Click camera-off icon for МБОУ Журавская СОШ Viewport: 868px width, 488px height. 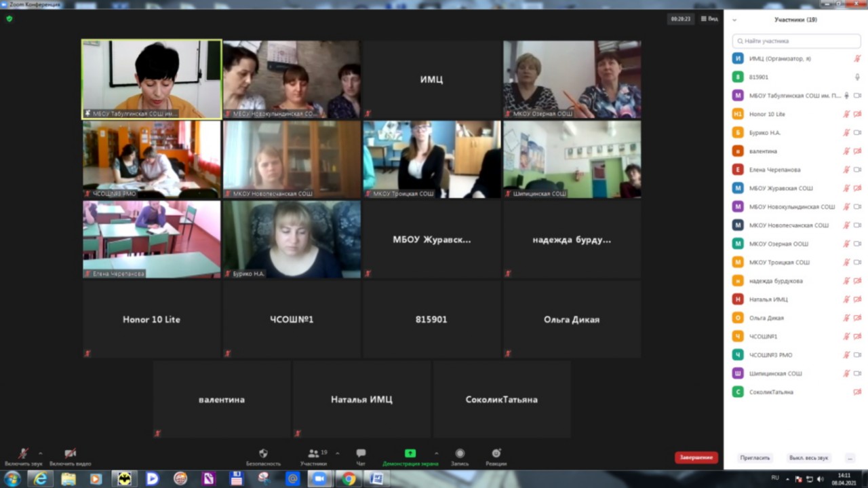click(x=857, y=188)
